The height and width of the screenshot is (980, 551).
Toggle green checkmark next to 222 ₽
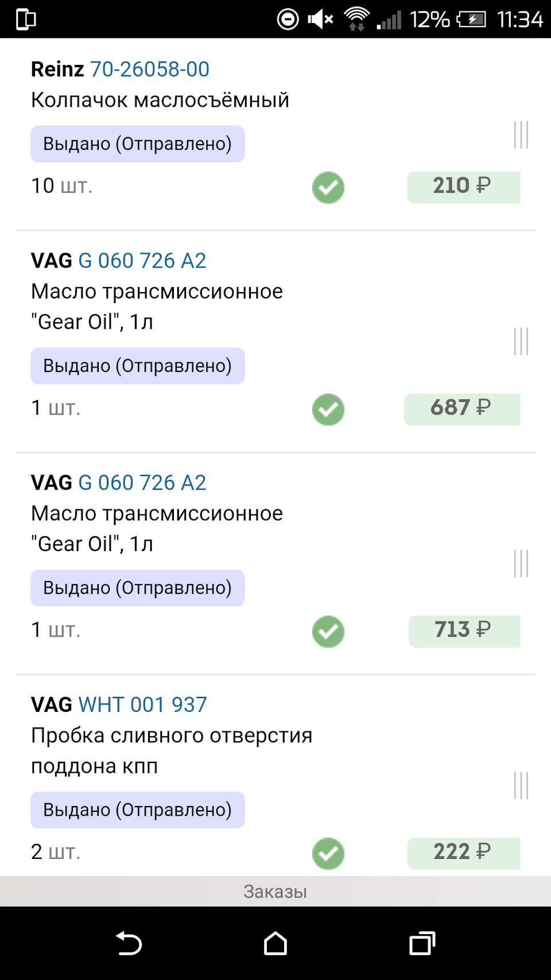click(x=328, y=854)
